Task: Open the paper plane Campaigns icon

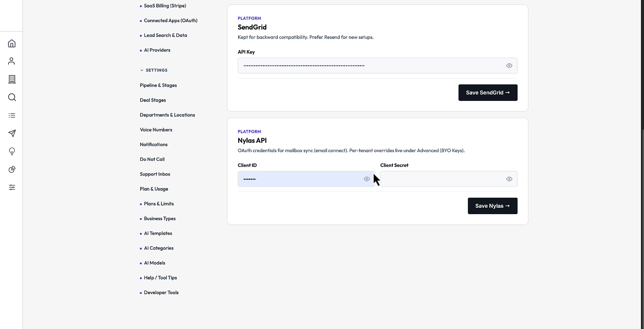Action: [x=12, y=133]
